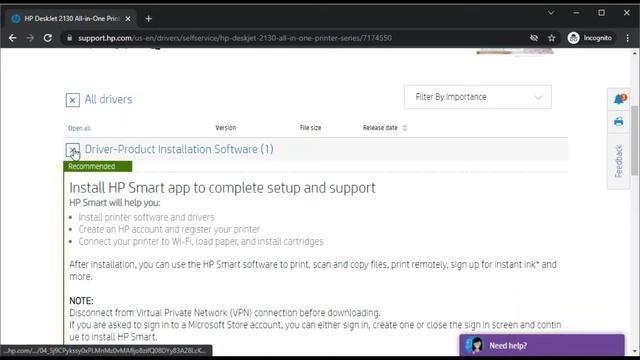
Task: Click 'Disconnect from Virtual Private Network' line
Action: point(224,313)
